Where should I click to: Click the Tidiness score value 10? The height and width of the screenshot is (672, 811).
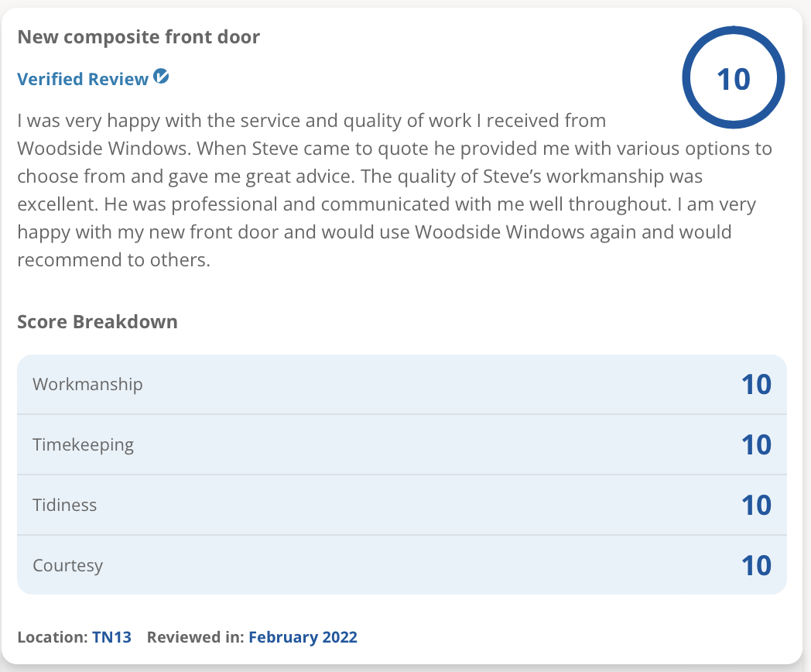[x=756, y=505]
